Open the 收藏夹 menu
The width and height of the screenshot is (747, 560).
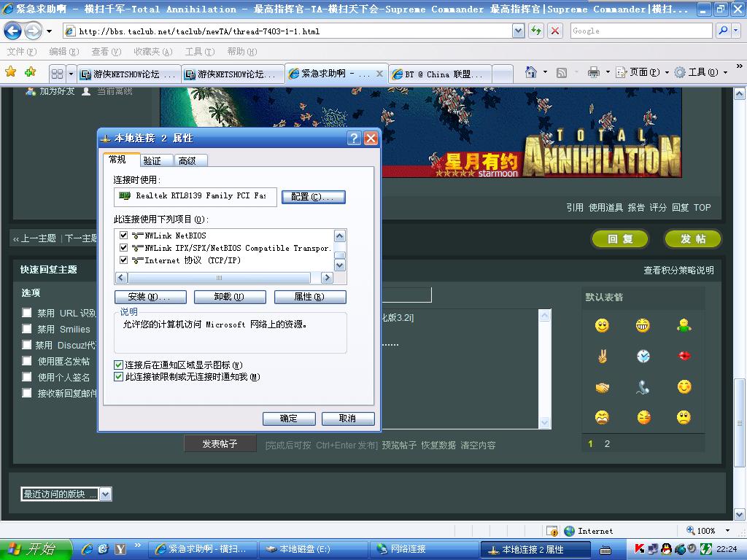[152, 52]
